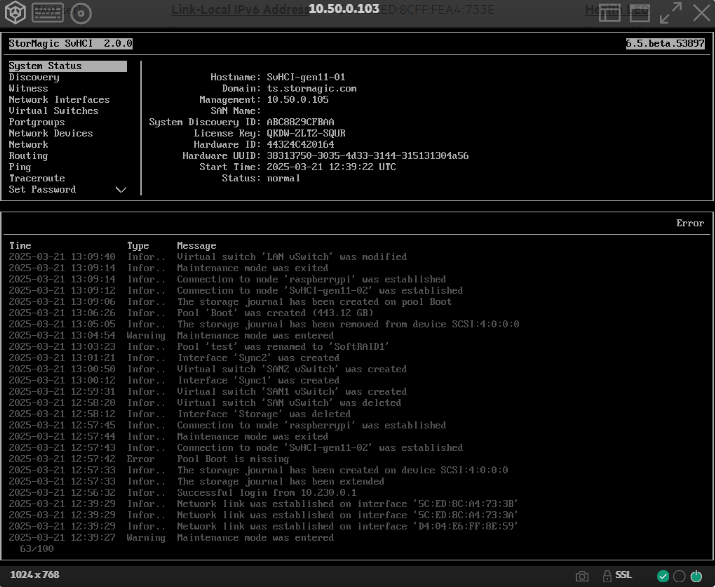Click the Error filter label in log panel
This screenshot has width=715, height=587.
click(690, 223)
